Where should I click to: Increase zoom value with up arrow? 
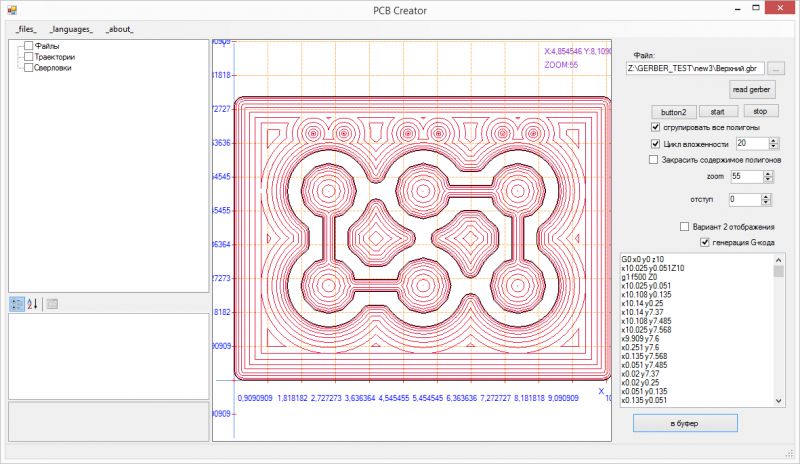pyautogui.click(x=768, y=174)
